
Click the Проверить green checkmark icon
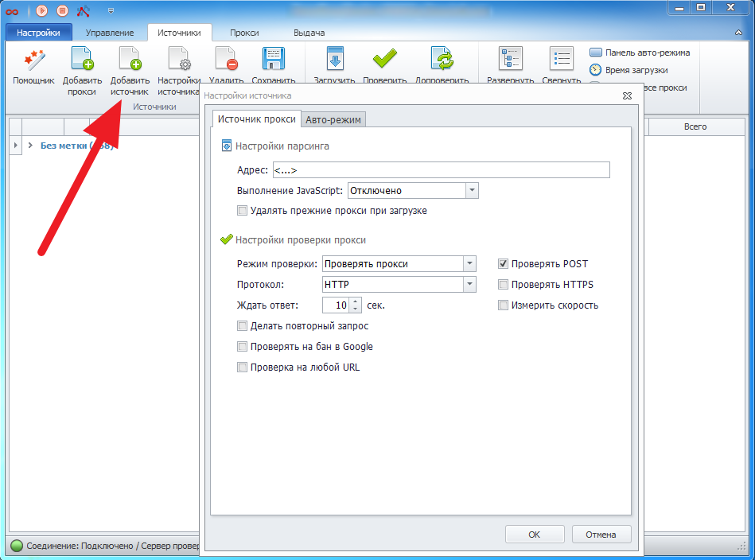point(385,60)
